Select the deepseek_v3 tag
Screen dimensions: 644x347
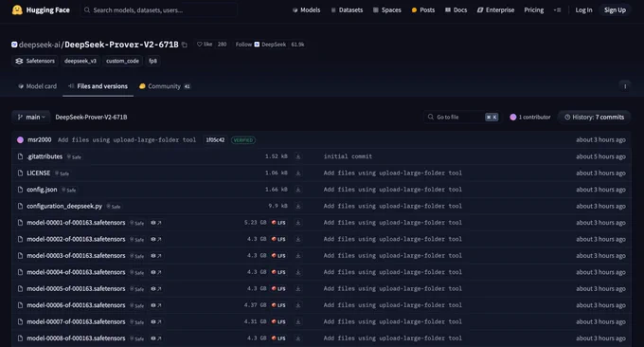tap(80, 61)
